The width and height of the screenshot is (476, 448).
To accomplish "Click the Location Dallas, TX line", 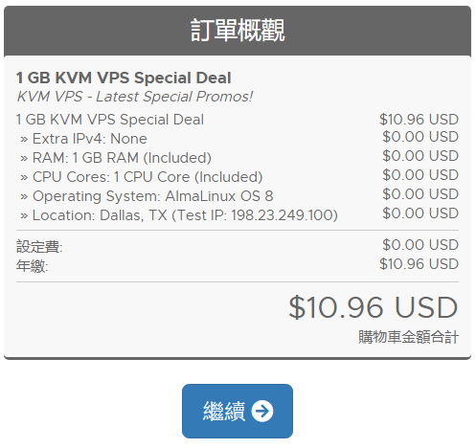I will click(x=179, y=215).
